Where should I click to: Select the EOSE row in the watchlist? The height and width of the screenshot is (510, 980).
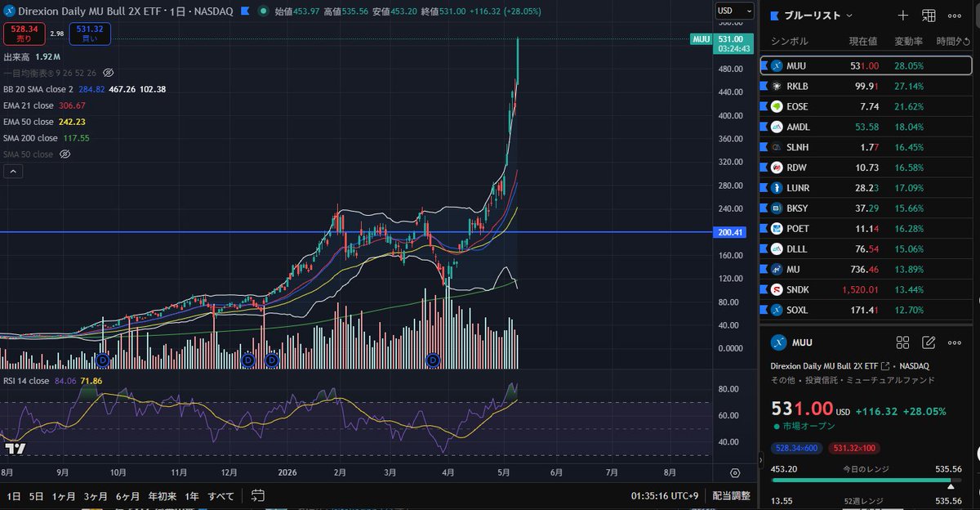click(x=866, y=106)
